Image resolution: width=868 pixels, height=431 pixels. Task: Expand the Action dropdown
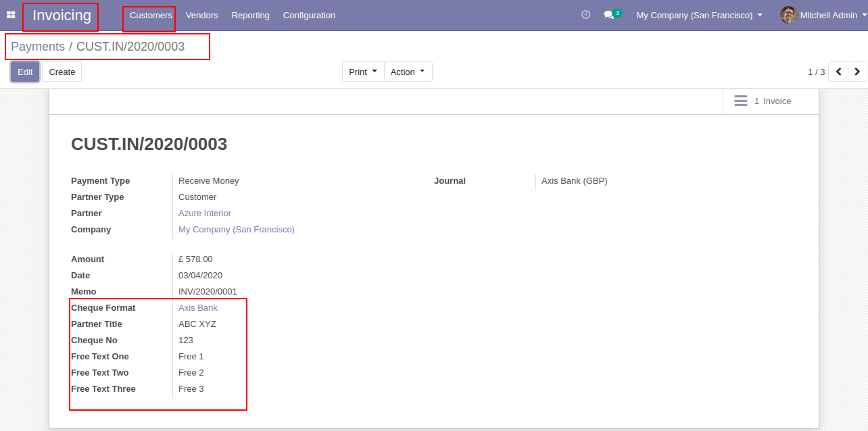pos(408,72)
